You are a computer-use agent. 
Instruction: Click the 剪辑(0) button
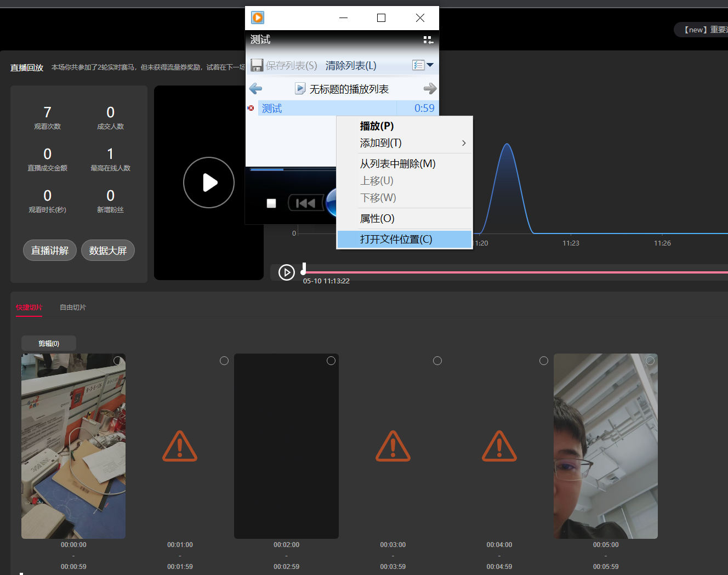(x=49, y=344)
